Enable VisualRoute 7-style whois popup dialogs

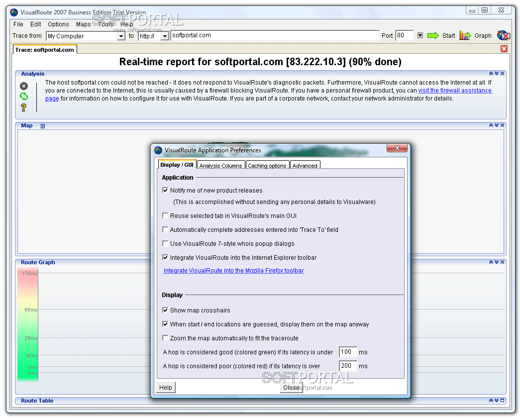(165, 243)
